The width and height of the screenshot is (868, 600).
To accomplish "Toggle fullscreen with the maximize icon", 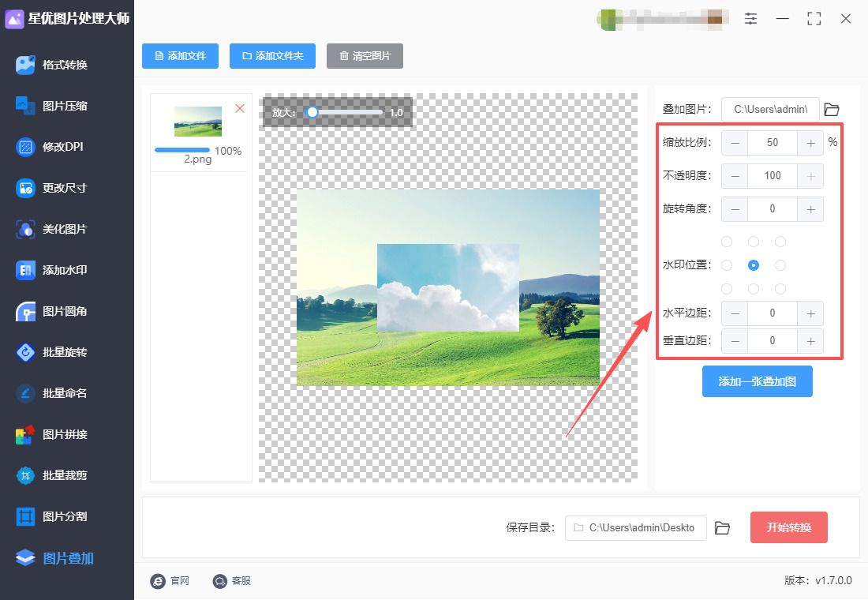I will [x=814, y=19].
